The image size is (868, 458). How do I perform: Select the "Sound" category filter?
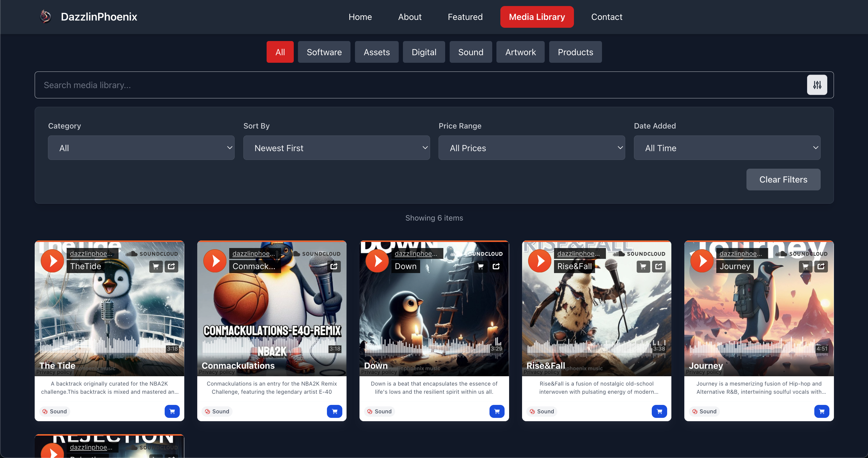(x=471, y=52)
